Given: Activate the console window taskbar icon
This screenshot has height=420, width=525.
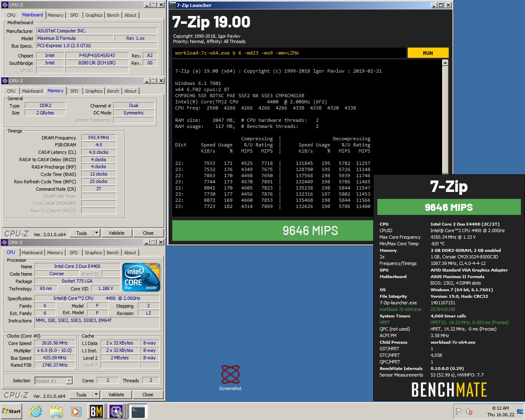Looking at the screenshot, I should click(x=138, y=411).
